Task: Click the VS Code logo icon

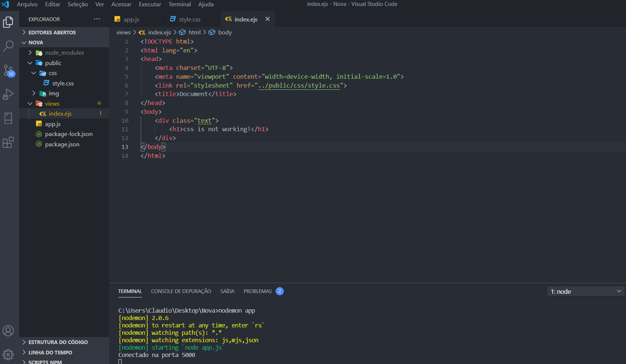Action: click(x=6, y=4)
